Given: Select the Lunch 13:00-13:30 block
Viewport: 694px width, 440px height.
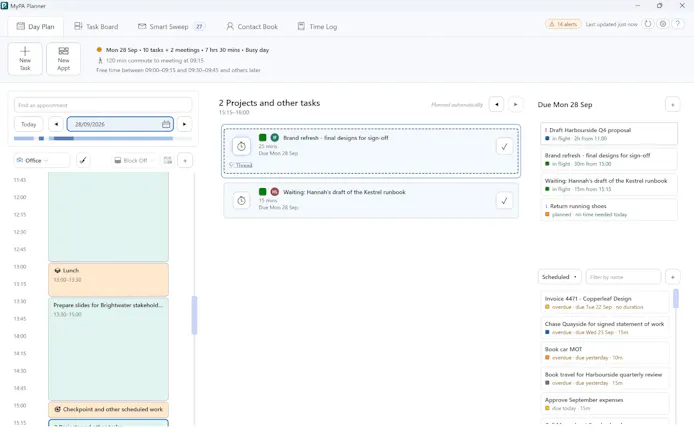Looking at the screenshot, I should pyautogui.click(x=108, y=280).
